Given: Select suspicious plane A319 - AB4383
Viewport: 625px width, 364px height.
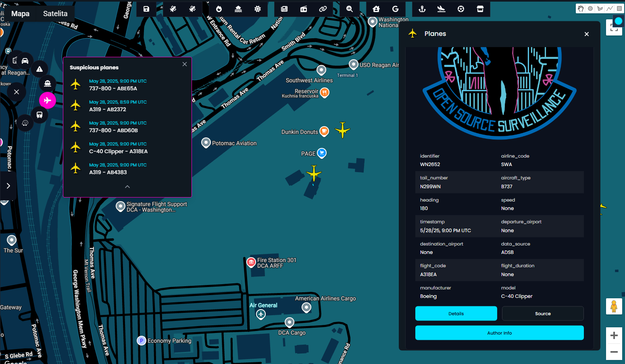Looking at the screenshot, I should pos(127,168).
